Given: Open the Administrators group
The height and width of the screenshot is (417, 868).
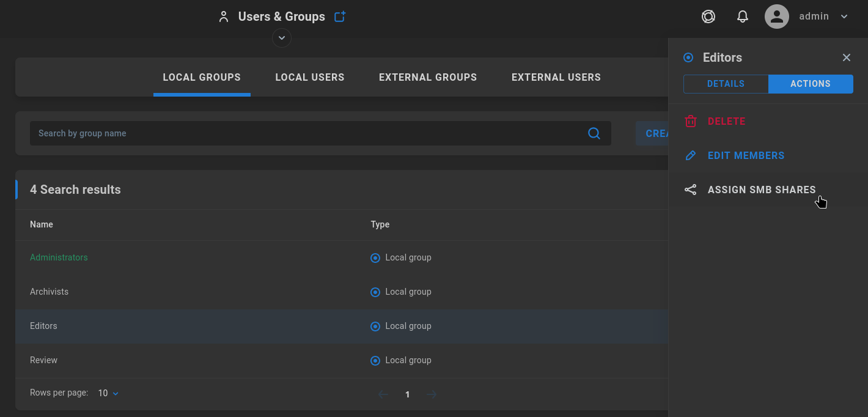Looking at the screenshot, I should point(59,257).
